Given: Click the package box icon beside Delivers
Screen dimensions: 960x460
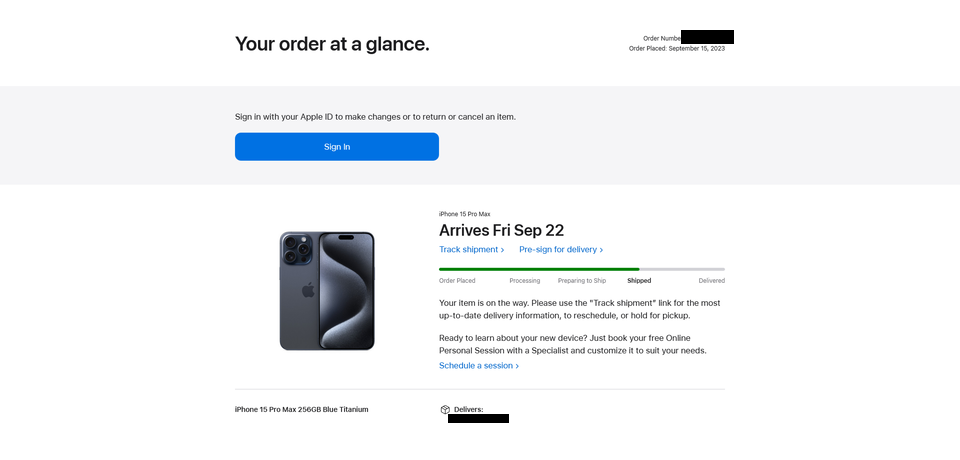Looking at the screenshot, I should pyautogui.click(x=445, y=410).
